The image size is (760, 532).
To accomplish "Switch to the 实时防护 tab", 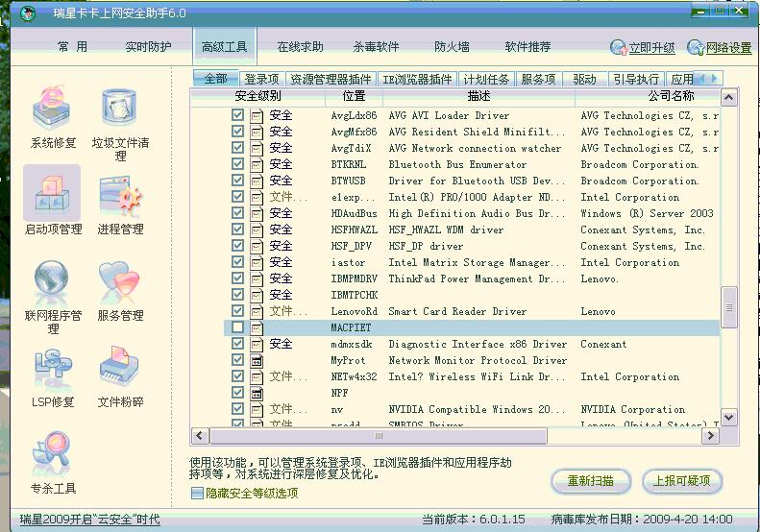I will (x=148, y=46).
